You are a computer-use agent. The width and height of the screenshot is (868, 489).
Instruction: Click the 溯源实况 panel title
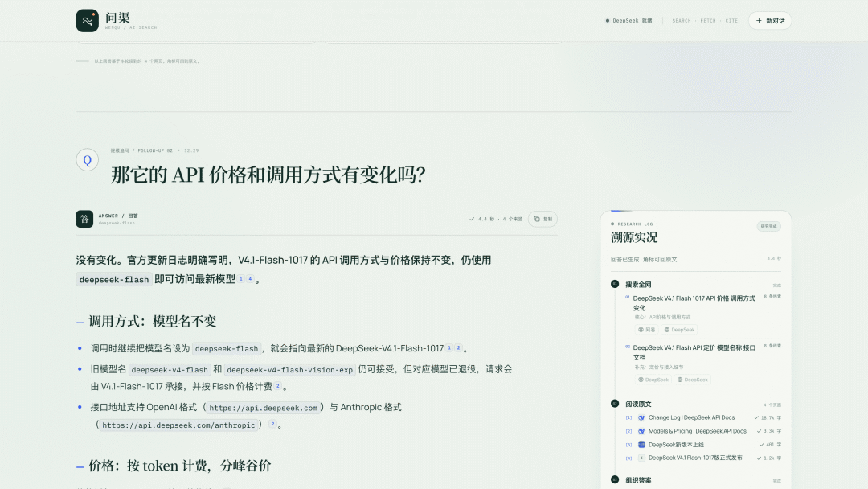coord(634,237)
